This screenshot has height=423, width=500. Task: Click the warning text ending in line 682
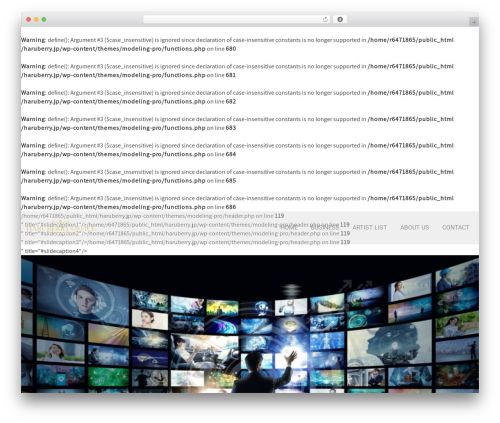pyautogui.click(x=237, y=97)
